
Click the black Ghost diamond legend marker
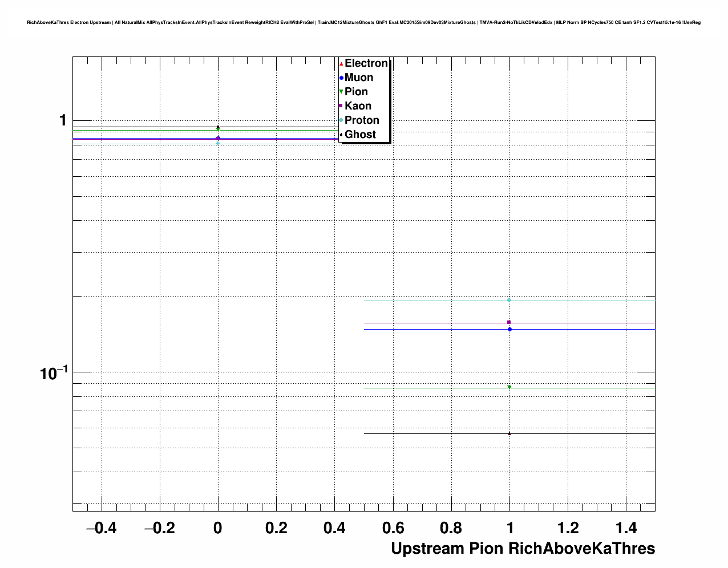(341, 135)
